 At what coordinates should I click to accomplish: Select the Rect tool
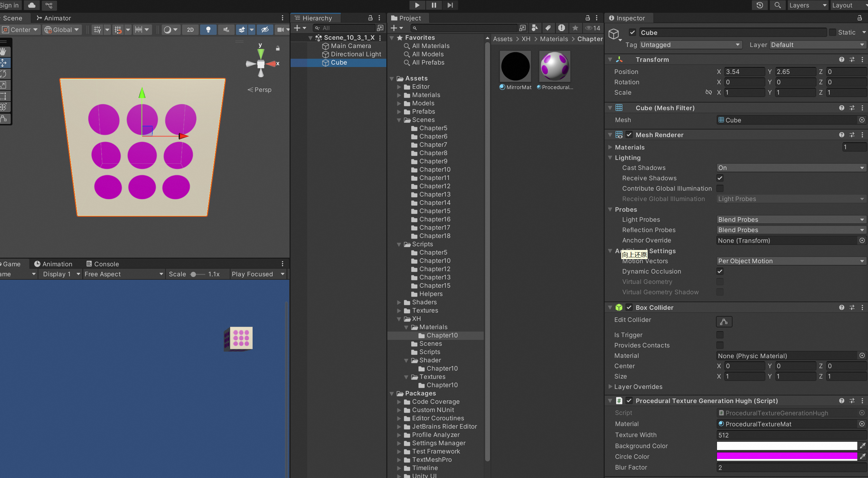point(3,96)
